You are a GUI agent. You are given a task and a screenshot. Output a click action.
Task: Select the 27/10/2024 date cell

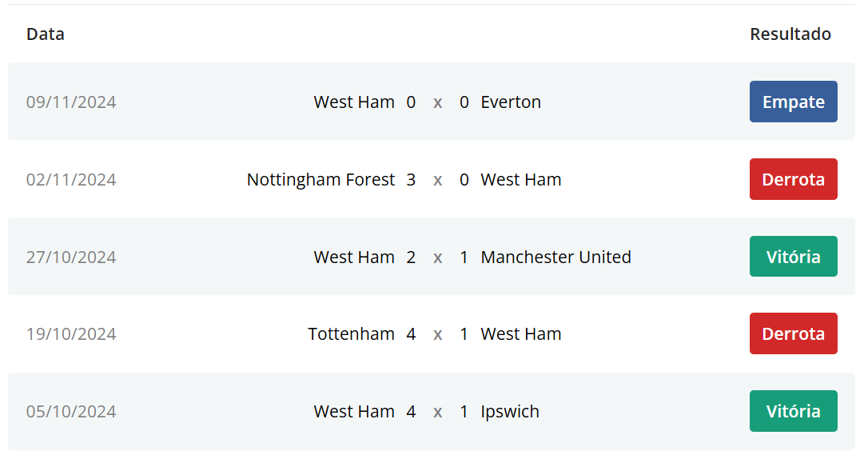coord(71,257)
